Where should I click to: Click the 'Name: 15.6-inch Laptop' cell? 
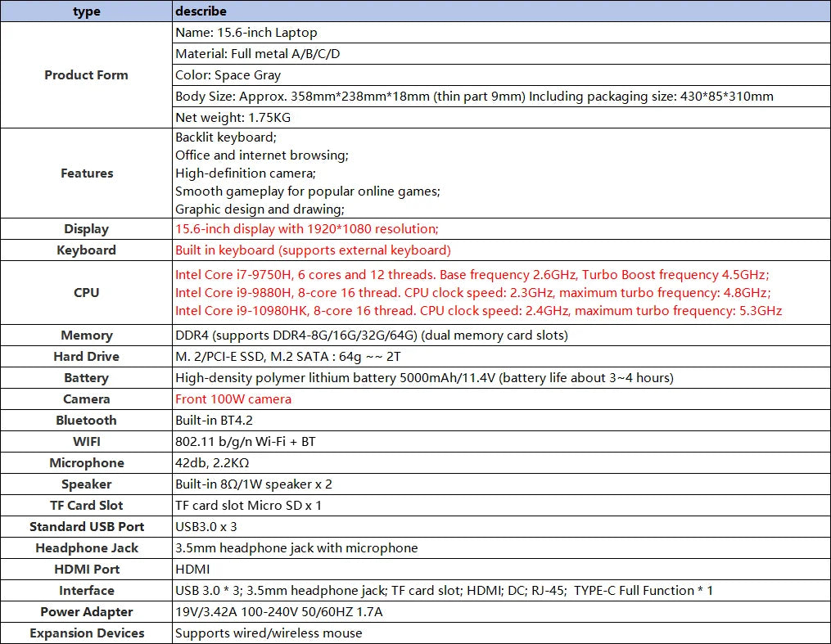246,33
